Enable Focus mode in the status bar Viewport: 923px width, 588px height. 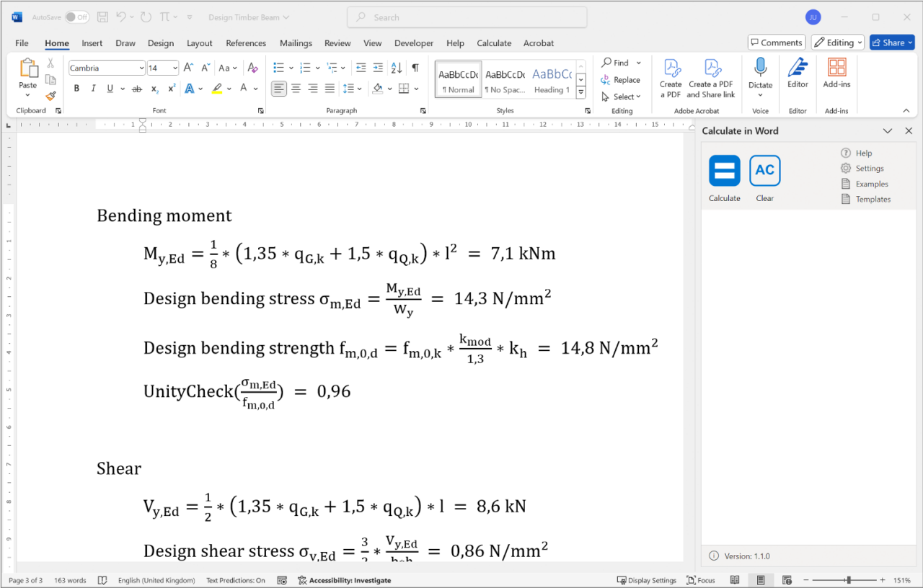(x=700, y=580)
